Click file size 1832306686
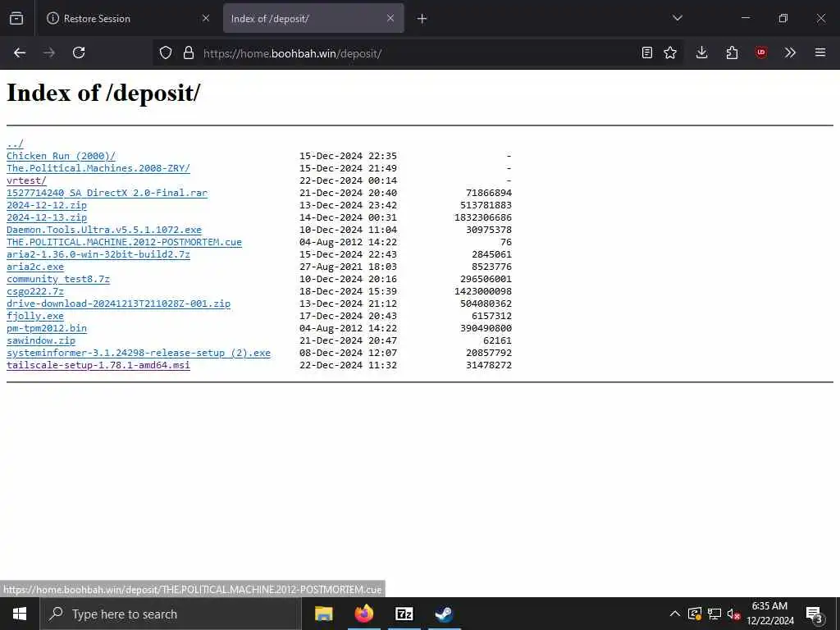840x630 pixels. tap(483, 217)
